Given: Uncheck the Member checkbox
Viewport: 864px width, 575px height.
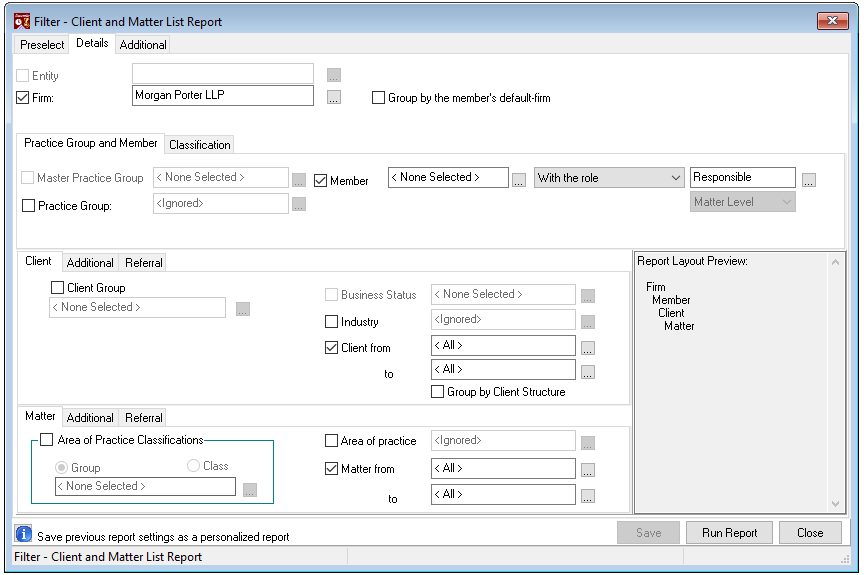Looking at the screenshot, I should click(320, 181).
